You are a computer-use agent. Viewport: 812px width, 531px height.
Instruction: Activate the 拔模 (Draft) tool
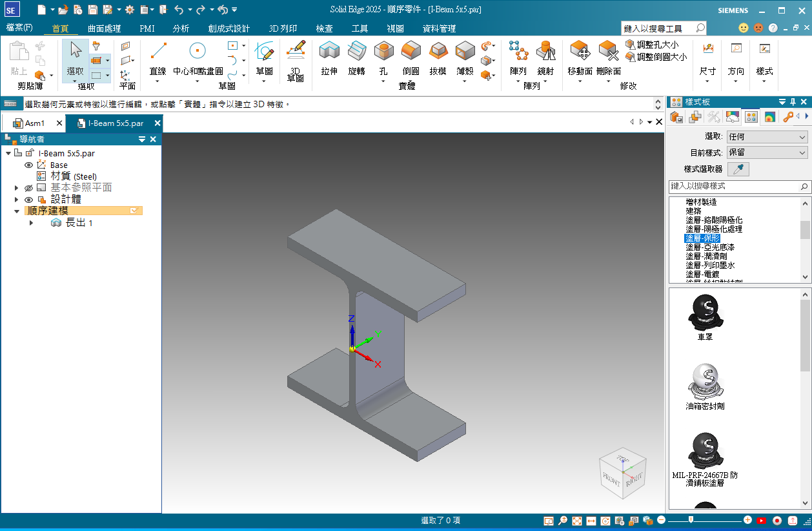[x=438, y=59]
